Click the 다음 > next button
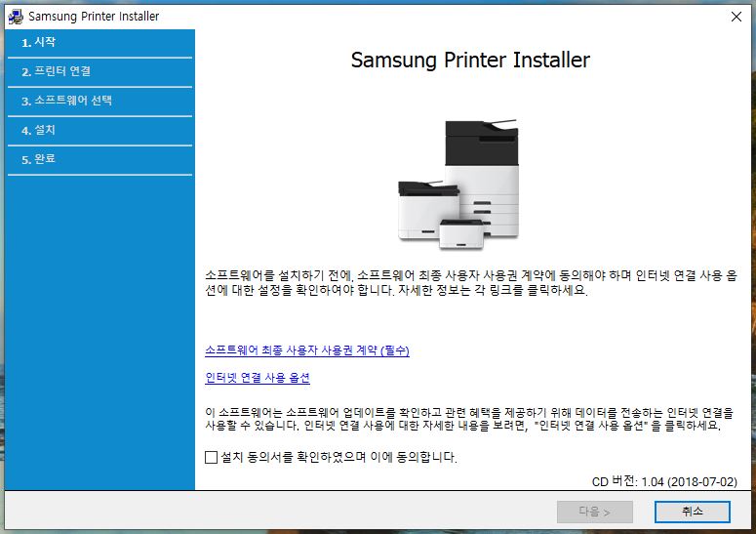The height and width of the screenshot is (534, 756). [x=594, y=512]
